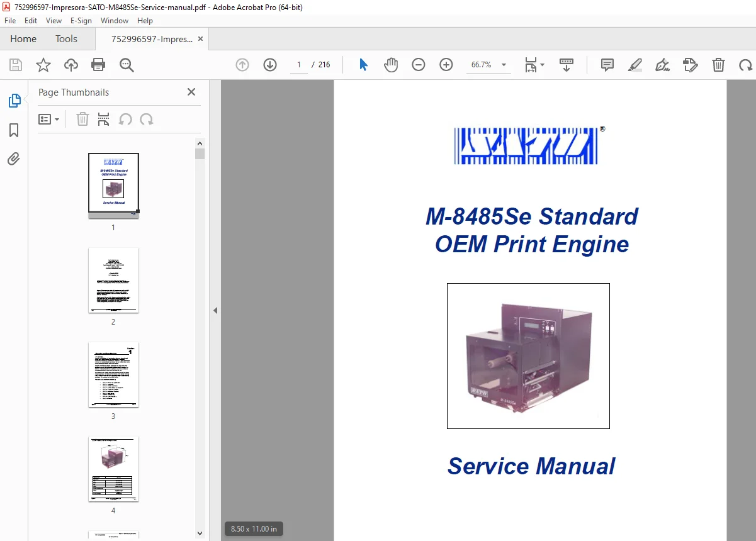The width and height of the screenshot is (756, 541).
Task: Open the Find text magnifier tool
Action: (x=127, y=65)
